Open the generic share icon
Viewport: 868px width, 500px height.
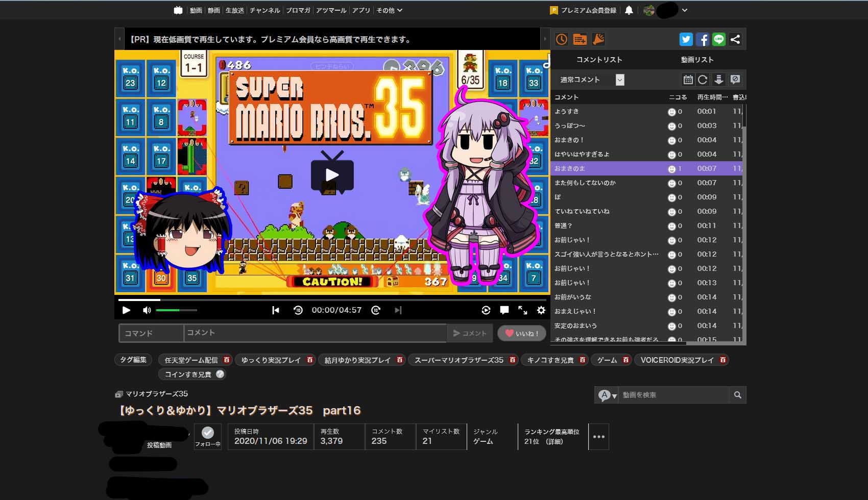[x=735, y=39]
